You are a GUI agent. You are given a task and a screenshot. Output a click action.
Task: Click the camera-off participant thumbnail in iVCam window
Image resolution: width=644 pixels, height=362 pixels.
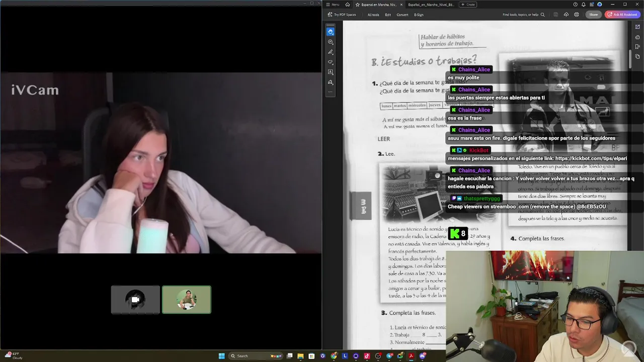coord(135,300)
